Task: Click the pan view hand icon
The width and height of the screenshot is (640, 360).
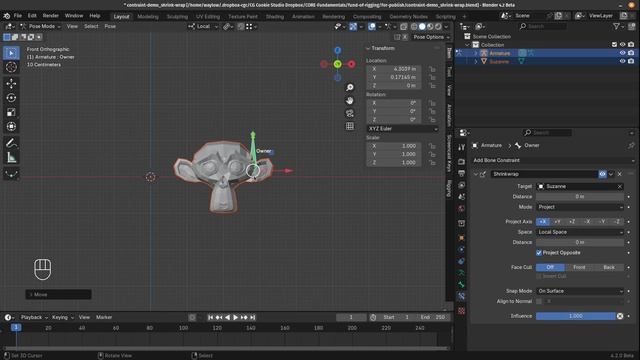Action: click(x=350, y=100)
